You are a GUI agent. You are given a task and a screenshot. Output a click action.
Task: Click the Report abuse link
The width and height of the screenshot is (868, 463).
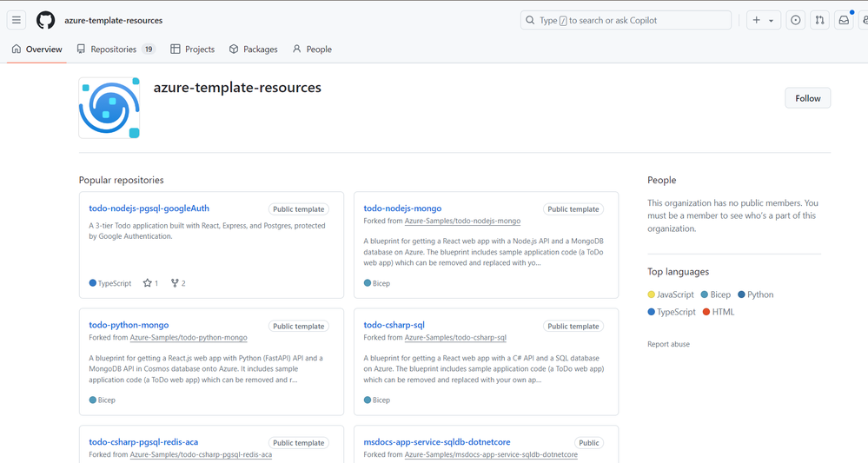[x=668, y=344]
